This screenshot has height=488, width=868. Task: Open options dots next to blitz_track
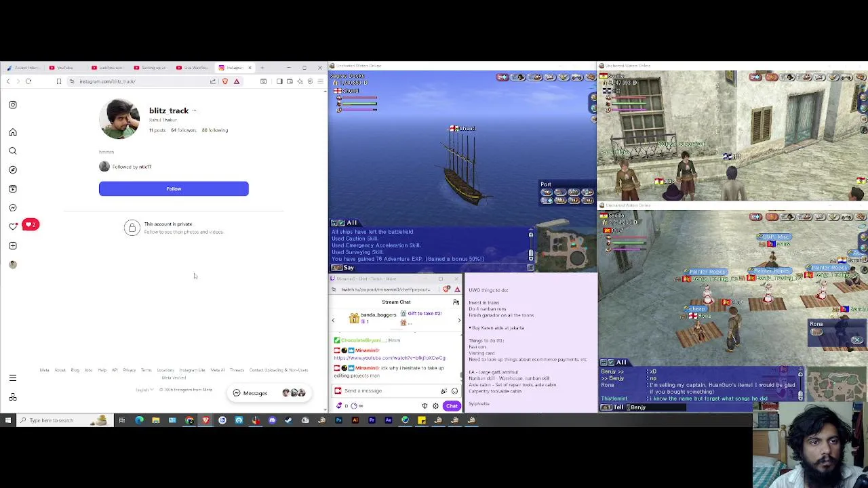[x=194, y=110]
